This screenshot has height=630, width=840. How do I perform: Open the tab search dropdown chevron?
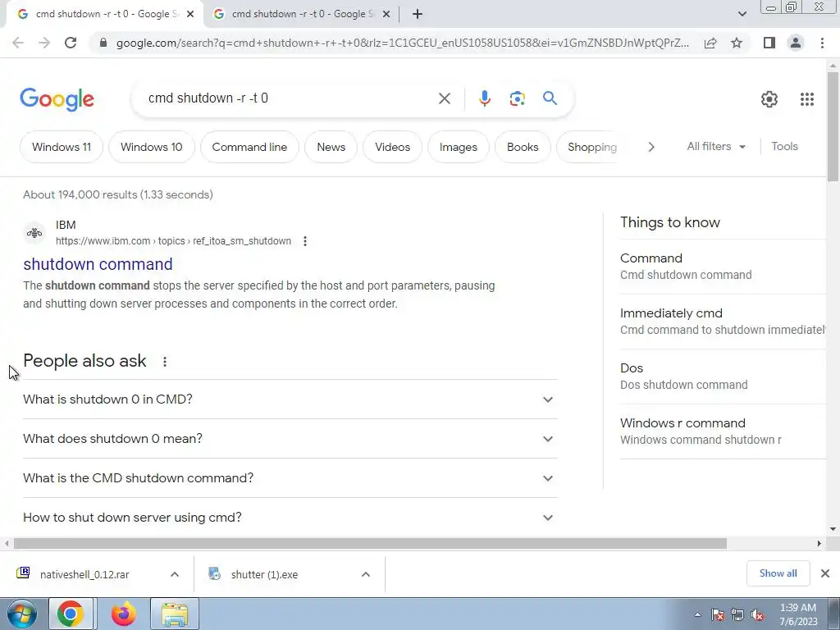click(742, 14)
